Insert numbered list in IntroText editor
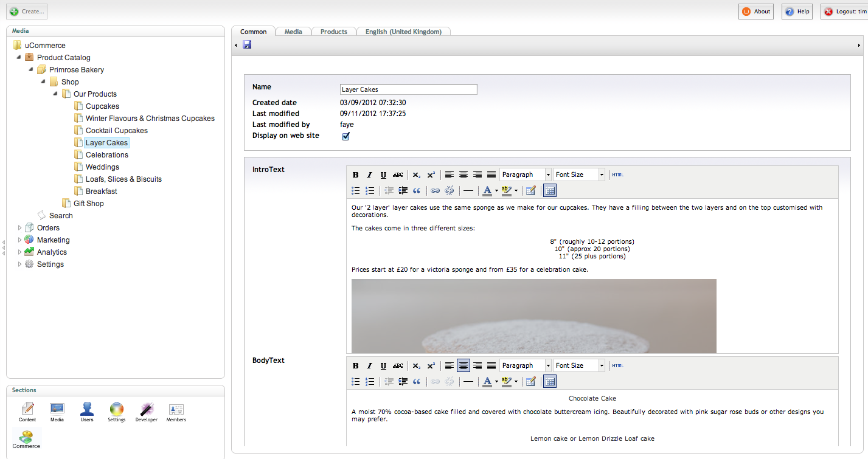Image resolution: width=868 pixels, height=459 pixels. click(x=369, y=190)
